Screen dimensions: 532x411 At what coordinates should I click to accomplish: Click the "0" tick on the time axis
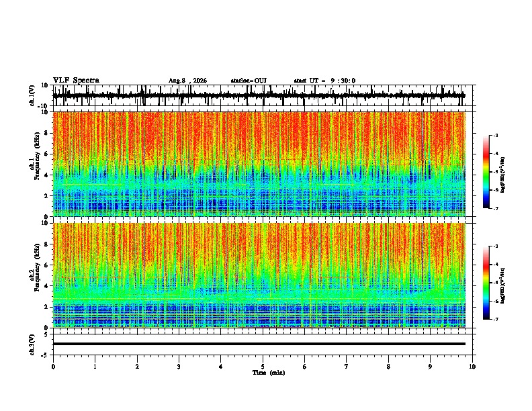[53, 367]
